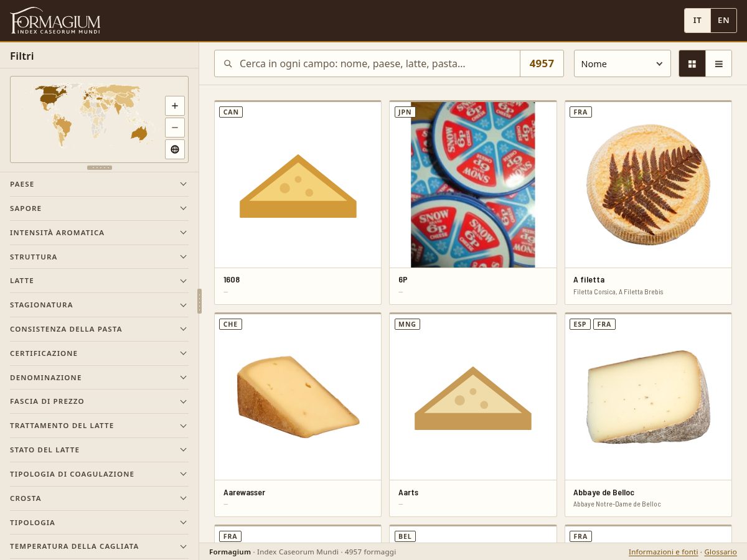Click the search magnifier icon
The image size is (747, 560).
click(x=228, y=63)
